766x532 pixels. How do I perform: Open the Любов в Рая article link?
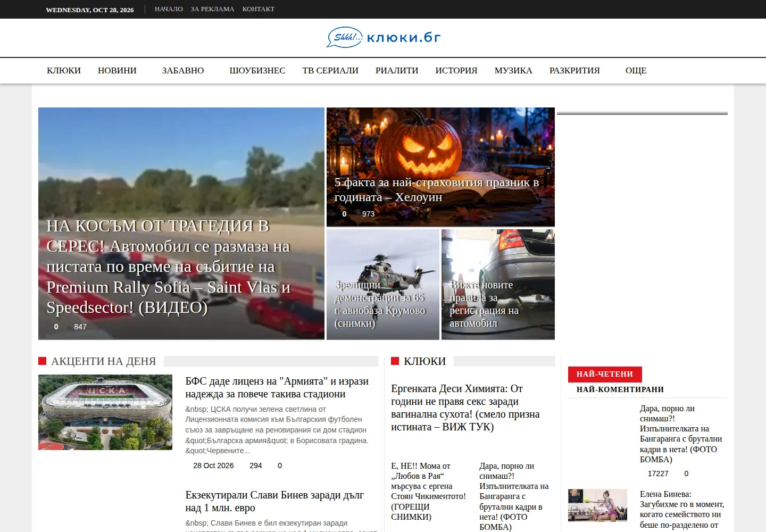click(x=429, y=492)
